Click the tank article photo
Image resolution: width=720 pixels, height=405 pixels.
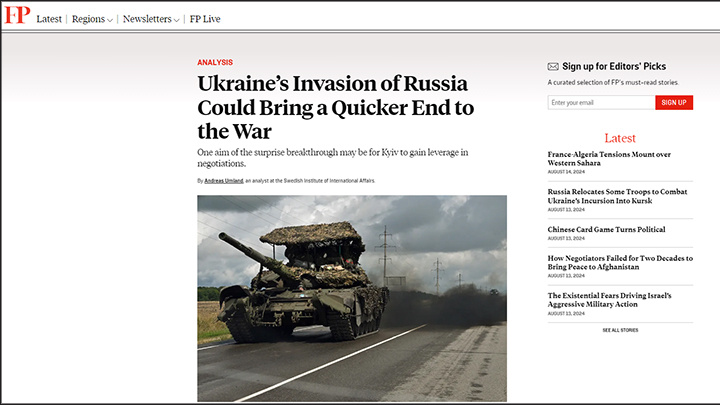[352, 298]
